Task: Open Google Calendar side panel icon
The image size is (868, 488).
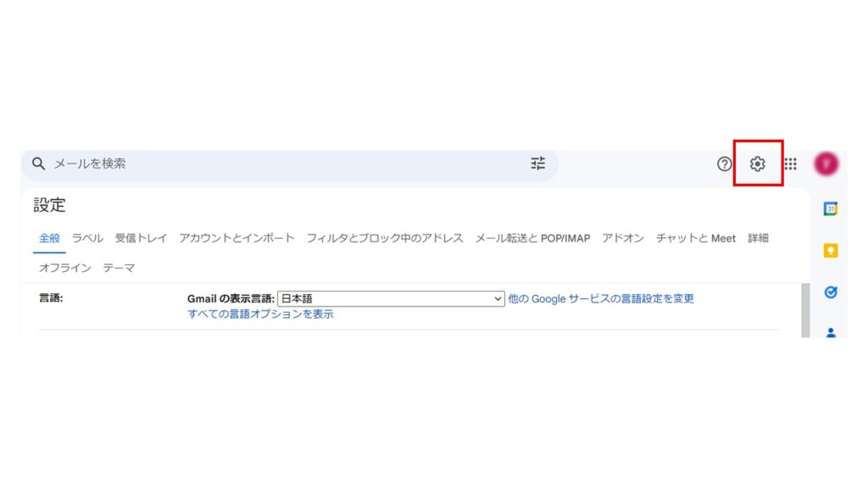Action: [x=831, y=208]
